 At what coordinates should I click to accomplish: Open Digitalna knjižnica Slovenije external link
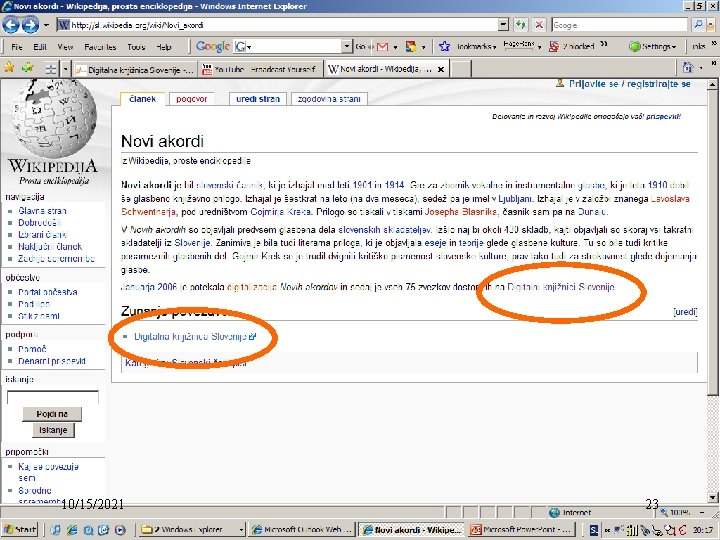click(x=194, y=337)
